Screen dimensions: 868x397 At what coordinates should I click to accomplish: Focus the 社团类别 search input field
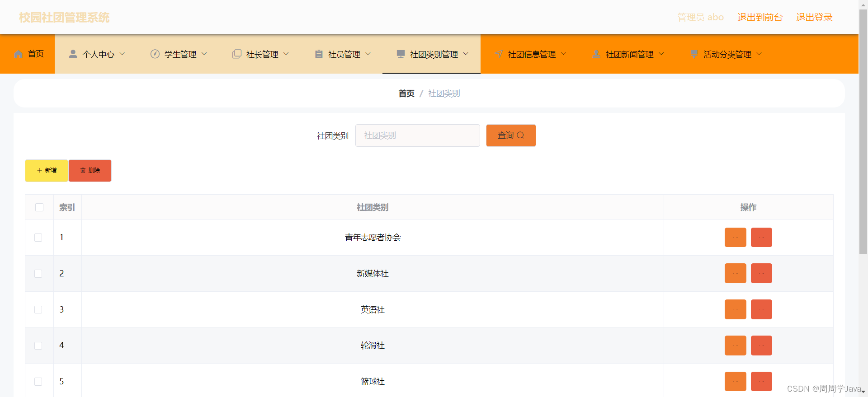418,135
